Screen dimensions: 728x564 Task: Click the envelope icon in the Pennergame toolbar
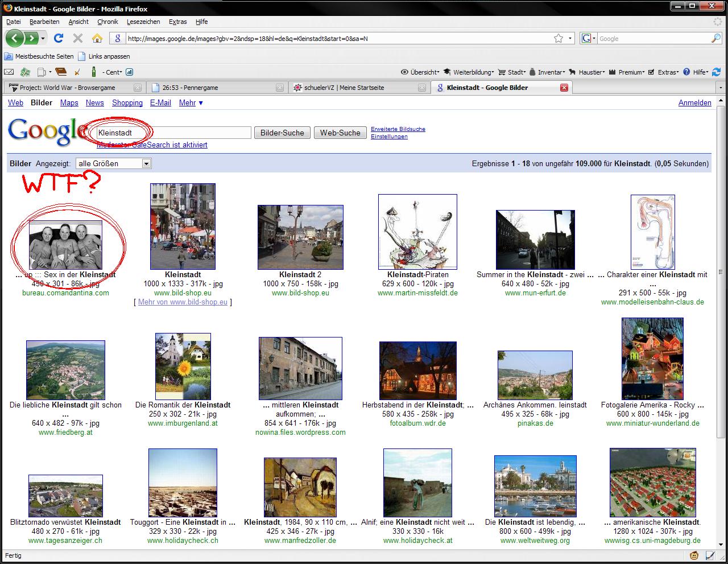point(9,72)
